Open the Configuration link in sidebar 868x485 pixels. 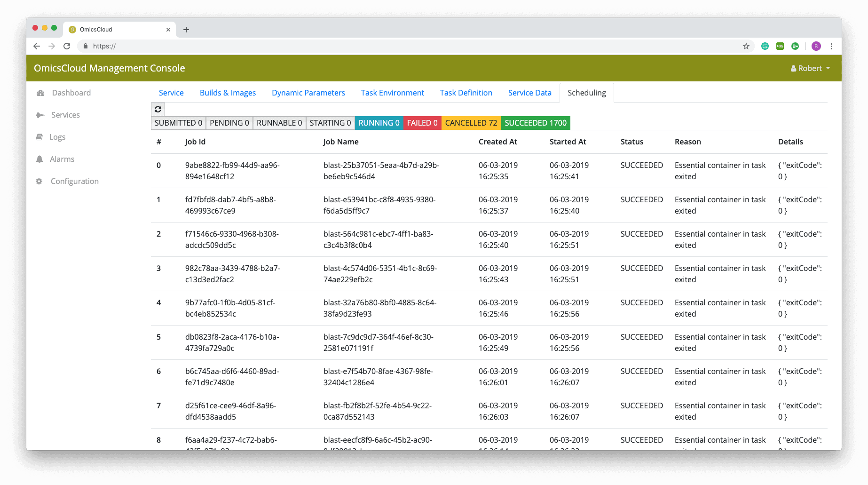(x=75, y=182)
